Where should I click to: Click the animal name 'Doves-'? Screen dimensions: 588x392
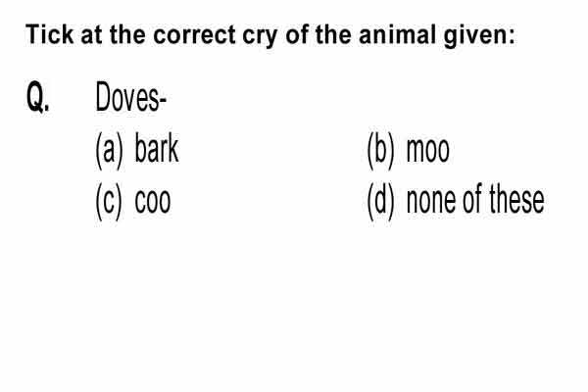(131, 97)
